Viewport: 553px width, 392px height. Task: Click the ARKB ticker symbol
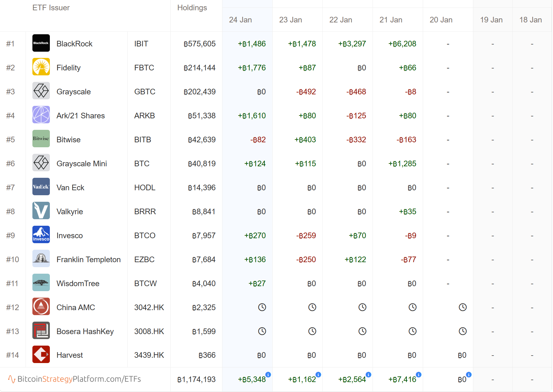[145, 116]
